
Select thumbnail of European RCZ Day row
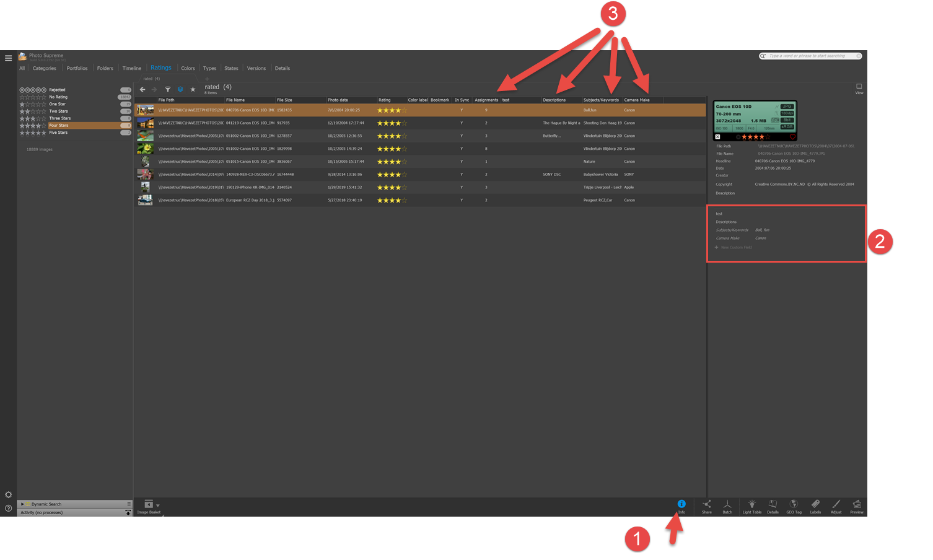(x=145, y=200)
